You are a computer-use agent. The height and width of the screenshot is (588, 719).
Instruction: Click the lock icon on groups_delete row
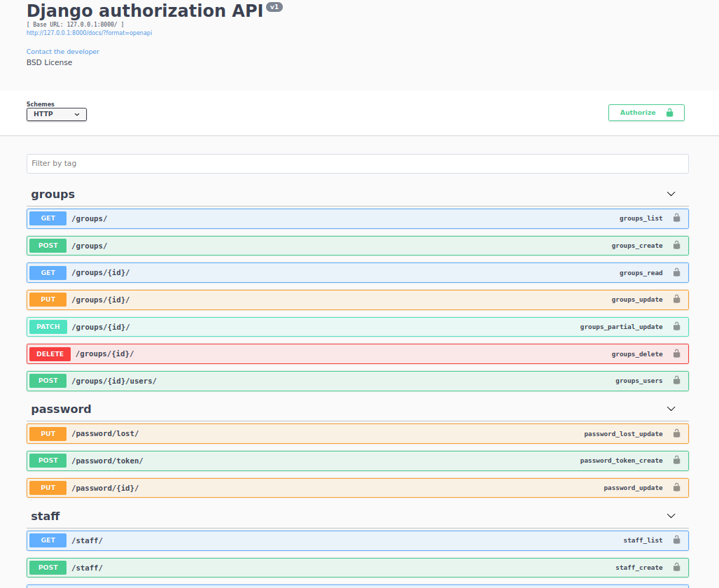[676, 353]
